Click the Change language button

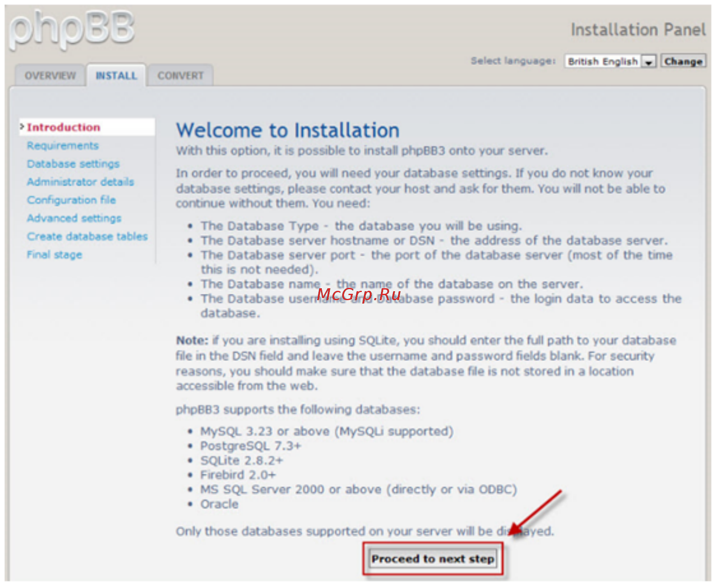coord(683,61)
